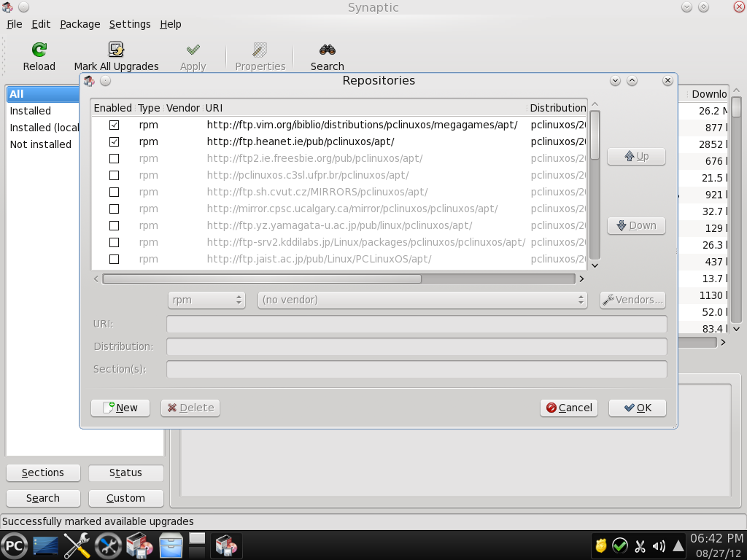Cancel the Repositories dialog
This screenshot has height=560, width=747.
tap(569, 408)
